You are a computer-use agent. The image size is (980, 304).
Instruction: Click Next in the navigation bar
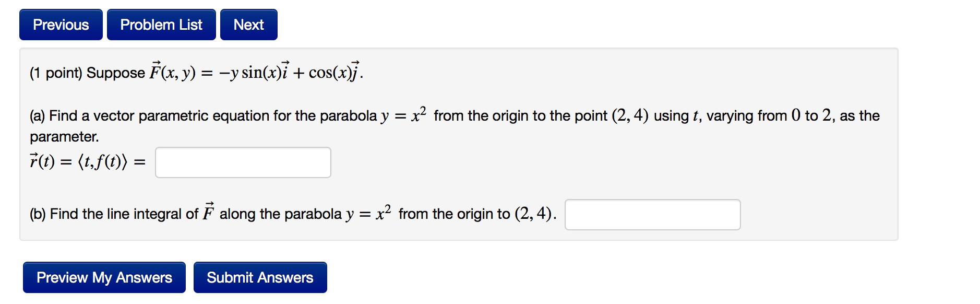click(248, 24)
